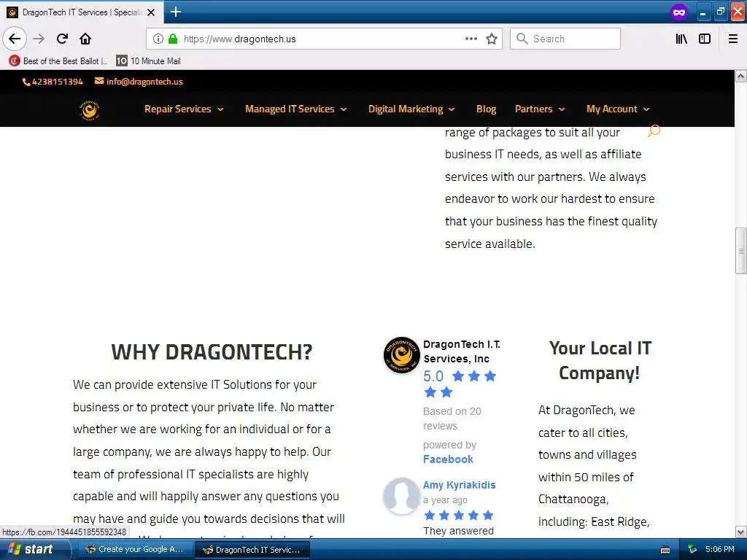Click 'a year ago' review date
The height and width of the screenshot is (560, 747).
click(445, 500)
